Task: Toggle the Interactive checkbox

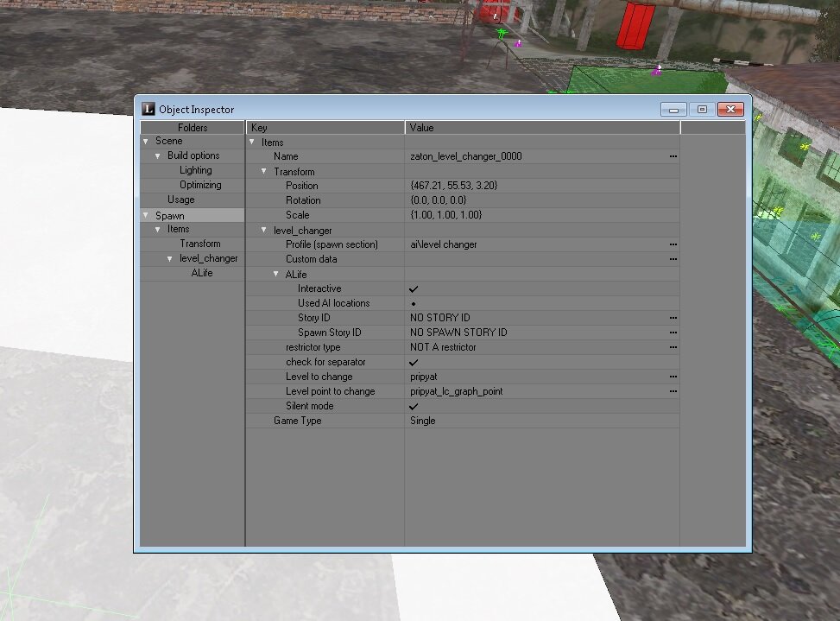Action: tap(414, 288)
